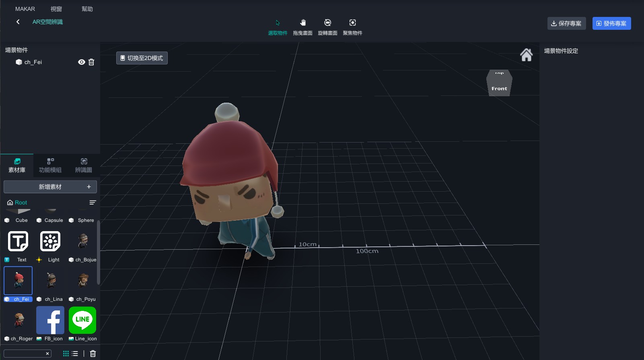Select the Text asset thumbnail
This screenshot has width=644, height=360.
[18, 241]
